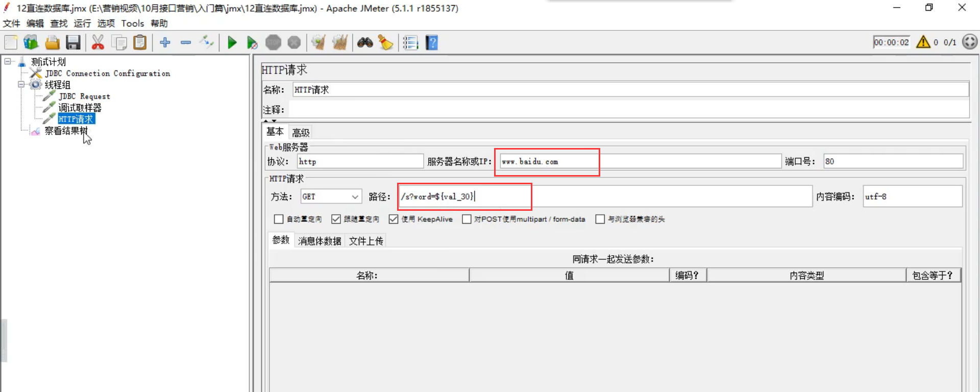Click the Help question mark icon
Viewport: 980px width, 392px height.
pos(432,42)
